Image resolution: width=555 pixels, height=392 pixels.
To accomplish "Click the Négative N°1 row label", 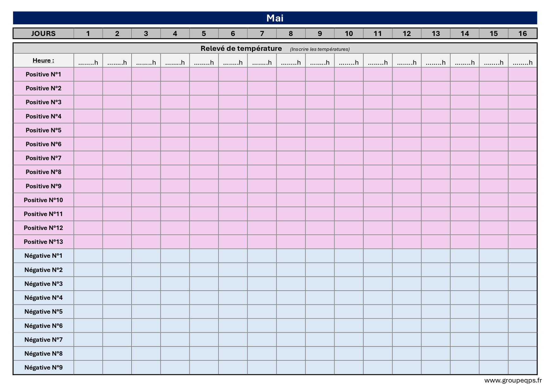I will (x=43, y=256).
